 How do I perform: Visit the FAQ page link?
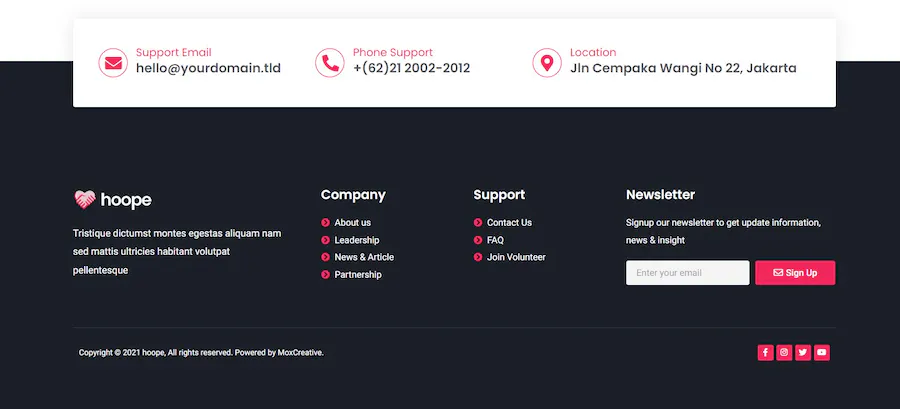(x=495, y=240)
